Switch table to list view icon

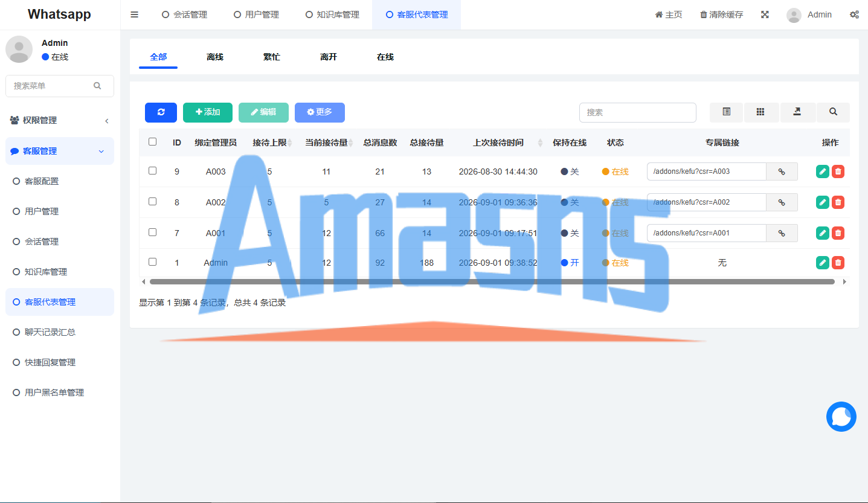tap(727, 112)
